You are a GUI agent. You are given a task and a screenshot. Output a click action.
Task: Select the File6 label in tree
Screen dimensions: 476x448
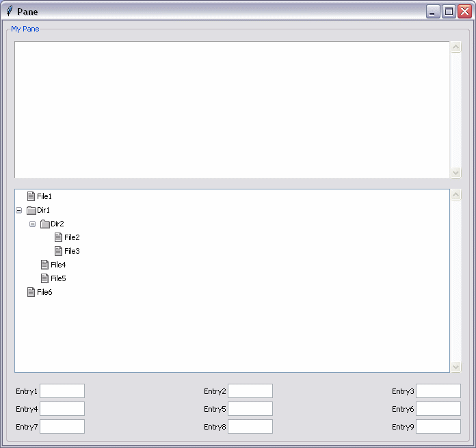pyautogui.click(x=44, y=292)
